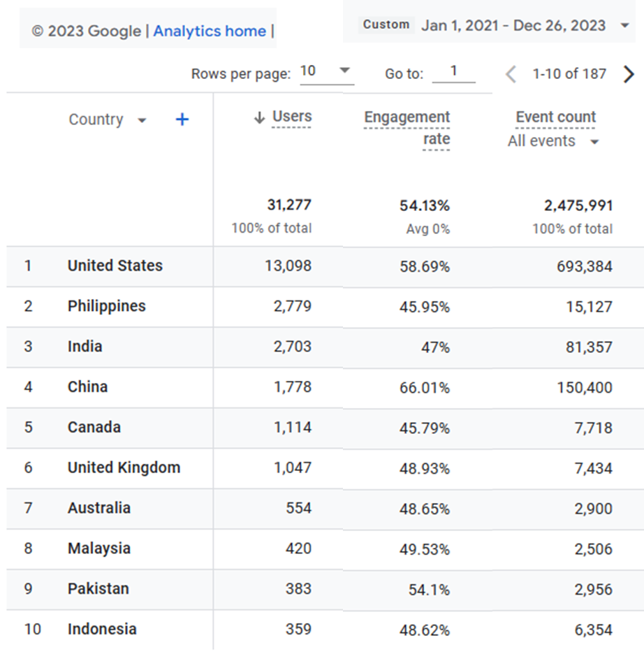Go to next page of results
Screen dimensions: 644x654
[629, 74]
